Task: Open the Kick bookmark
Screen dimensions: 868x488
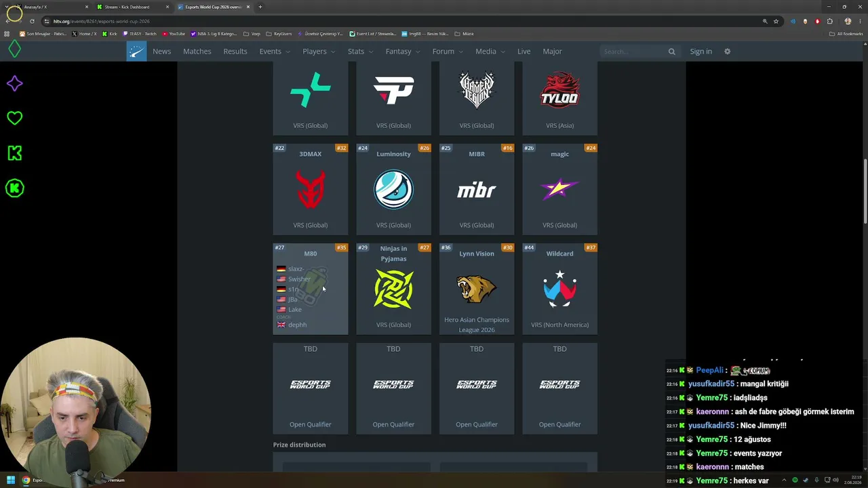Action: pyautogui.click(x=110, y=33)
